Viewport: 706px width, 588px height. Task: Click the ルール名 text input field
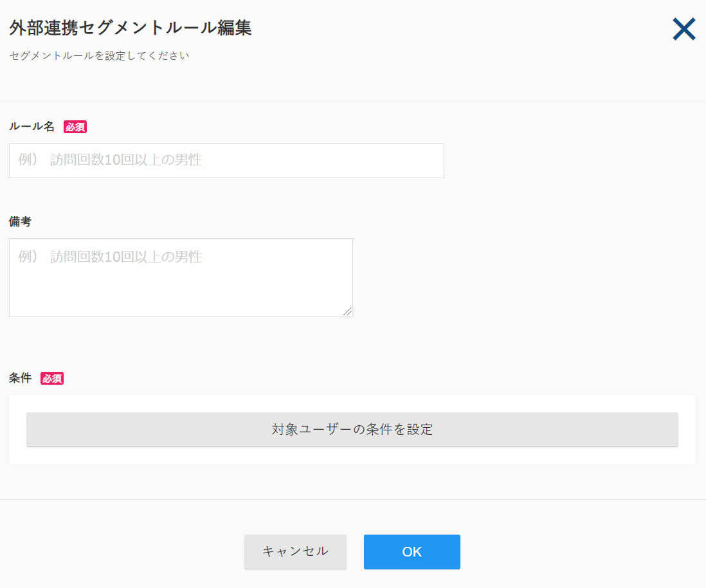tap(226, 161)
